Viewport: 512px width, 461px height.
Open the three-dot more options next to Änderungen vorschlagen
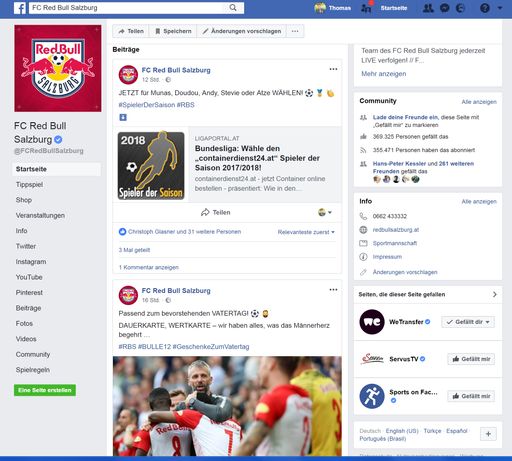[x=295, y=31]
